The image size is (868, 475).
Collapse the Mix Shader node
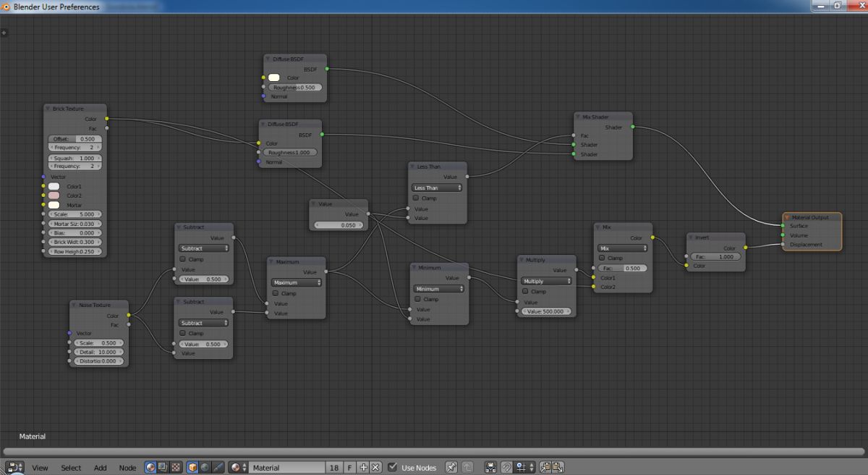coord(577,117)
